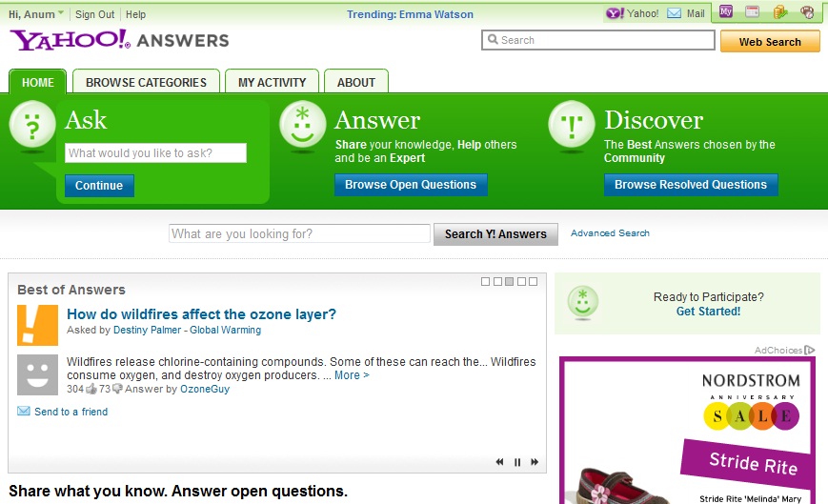Focus the What would you like to ask field

click(x=155, y=153)
